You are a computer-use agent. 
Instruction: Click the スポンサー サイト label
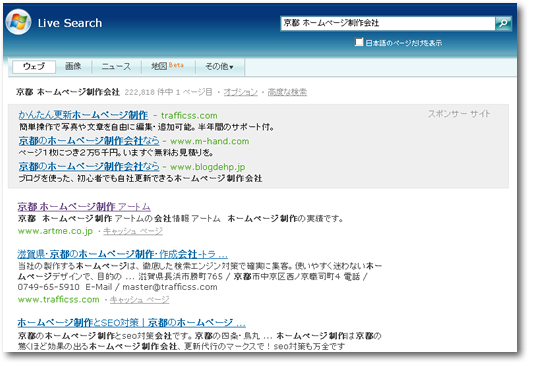point(459,114)
